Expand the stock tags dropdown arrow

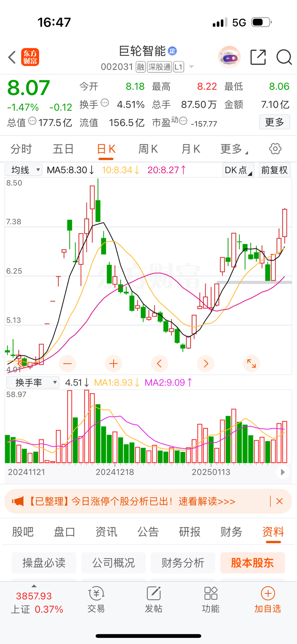click(x=191, y=67)
